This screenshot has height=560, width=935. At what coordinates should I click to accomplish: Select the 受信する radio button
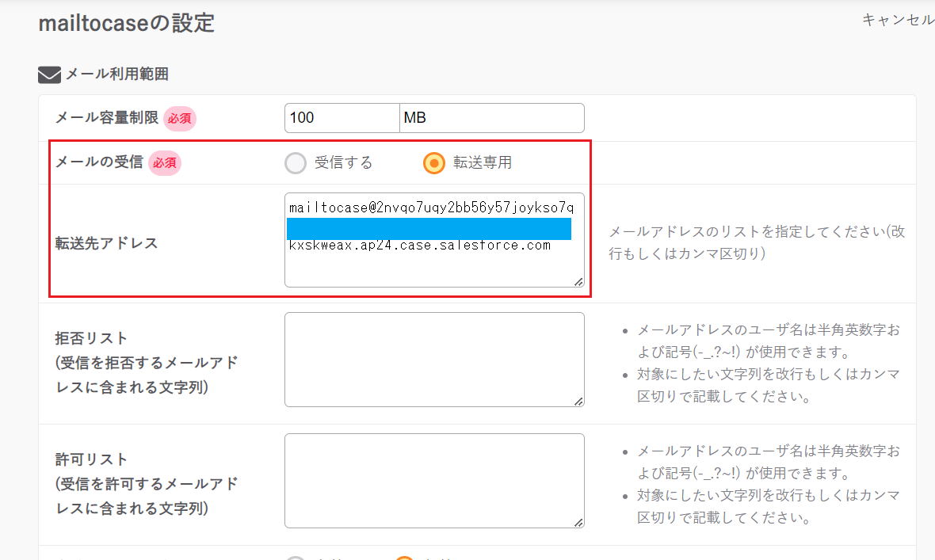[296, 162]
